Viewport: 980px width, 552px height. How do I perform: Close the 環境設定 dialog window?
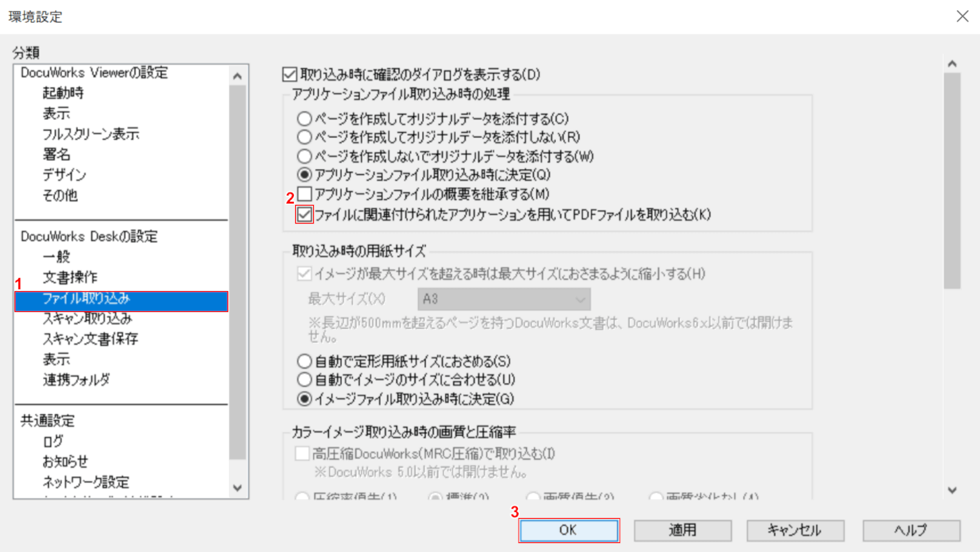(962, 17)
